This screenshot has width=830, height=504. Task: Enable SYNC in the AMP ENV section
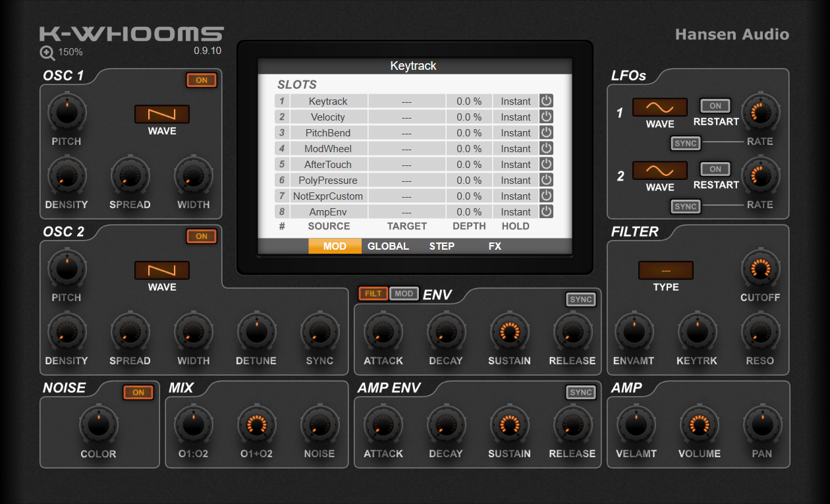pyautogui.click(x=581, y=393)
